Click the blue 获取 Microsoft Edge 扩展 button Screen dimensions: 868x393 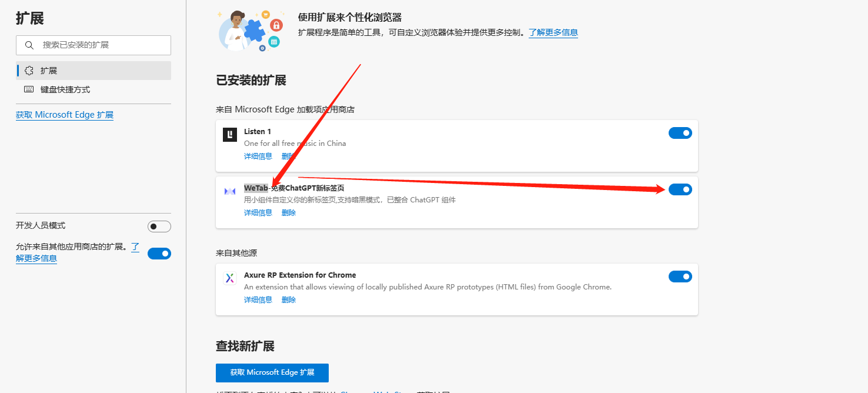(272, 373)
